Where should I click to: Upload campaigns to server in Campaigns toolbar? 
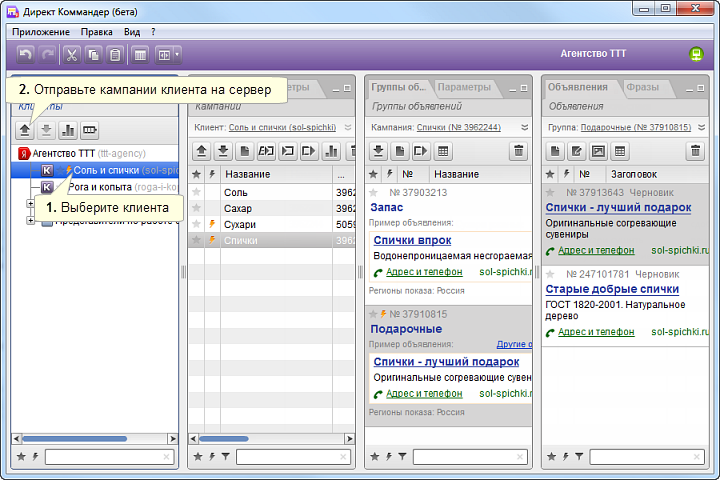201,151
